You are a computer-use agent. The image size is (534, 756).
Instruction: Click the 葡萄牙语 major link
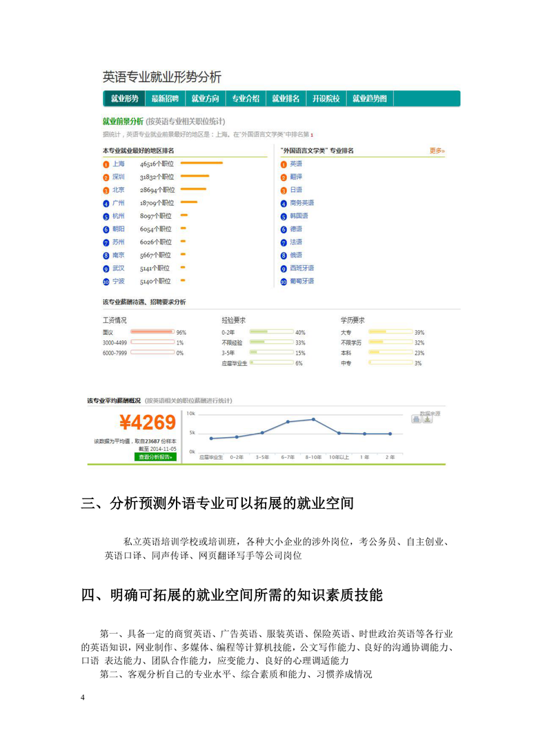302,281
